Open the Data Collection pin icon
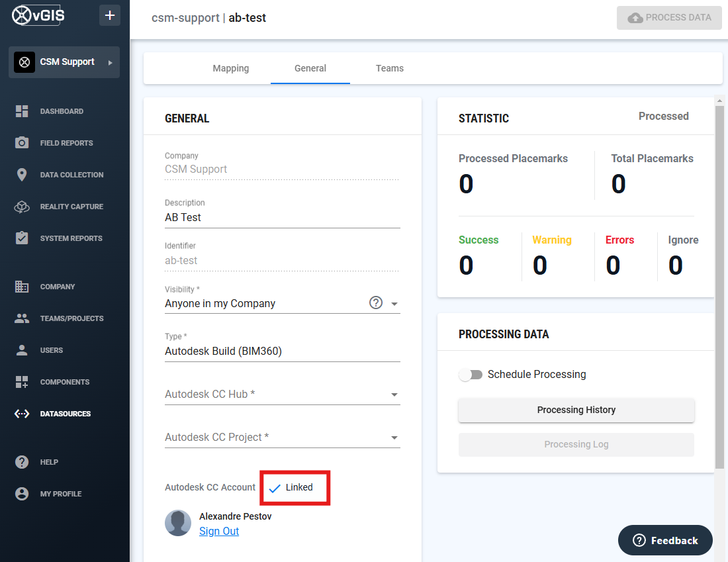 pyautogui.click(x=22, y=175)
